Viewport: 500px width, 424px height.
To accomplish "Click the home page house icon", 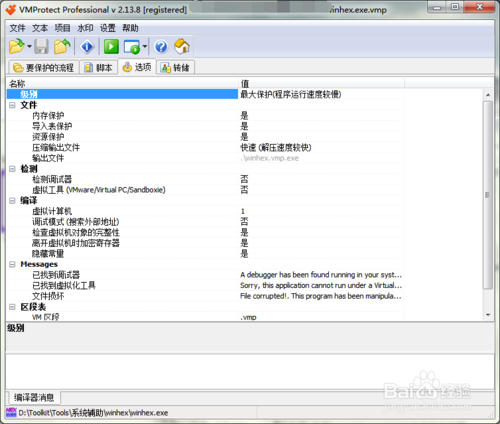I will [182, 46].
